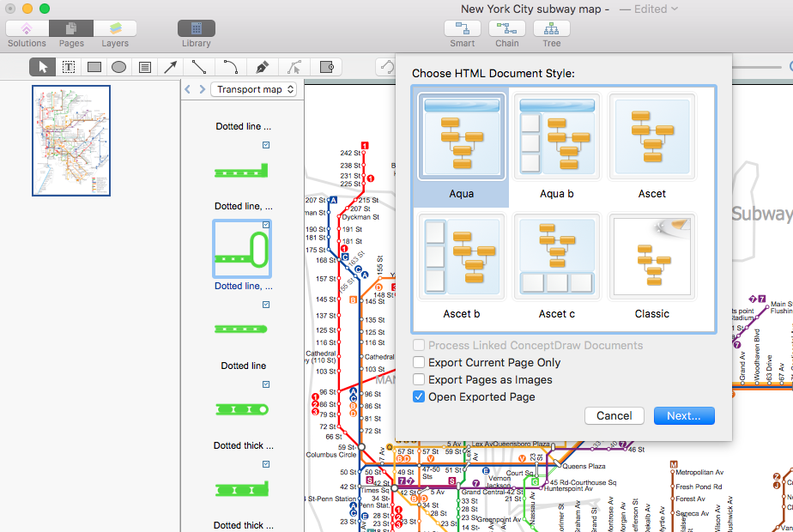Image resolution: width=793 pixels, height=532 pixels.
Task: Open the Layers panel
Action: click(x=115, y=29)
